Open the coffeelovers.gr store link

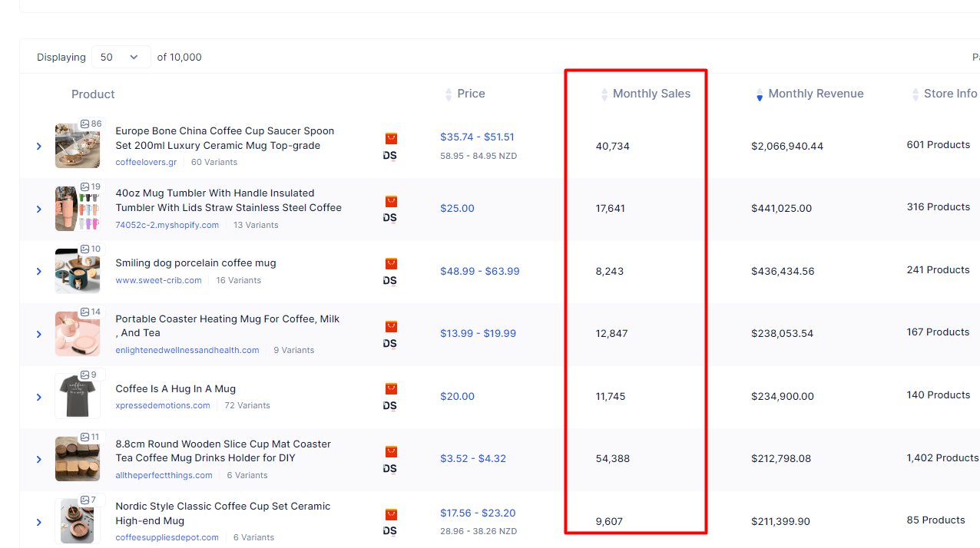pos(146,162)
